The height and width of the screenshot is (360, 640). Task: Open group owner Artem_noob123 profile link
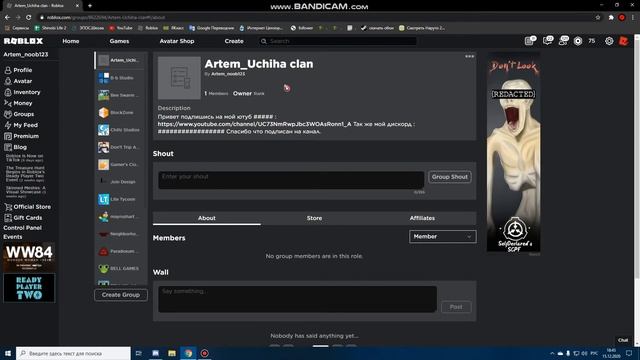click(228, 74)
